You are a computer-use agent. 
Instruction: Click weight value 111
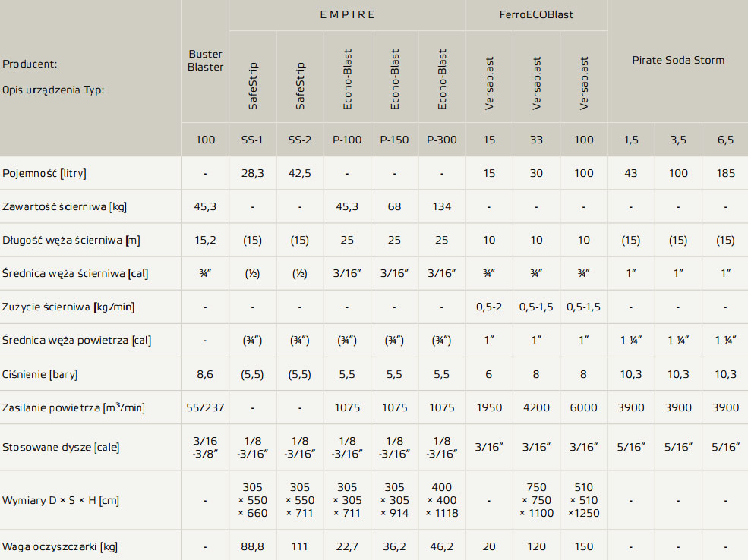300,546
